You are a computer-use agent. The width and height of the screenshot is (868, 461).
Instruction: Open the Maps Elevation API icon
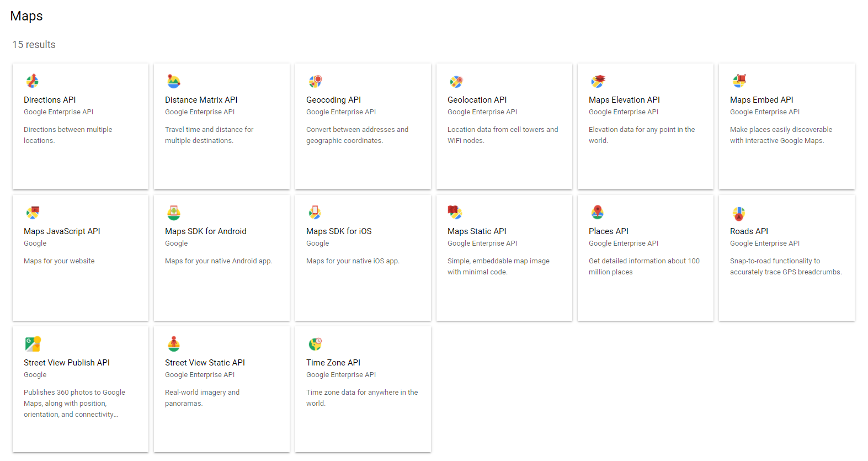click(x=598, y=81)
